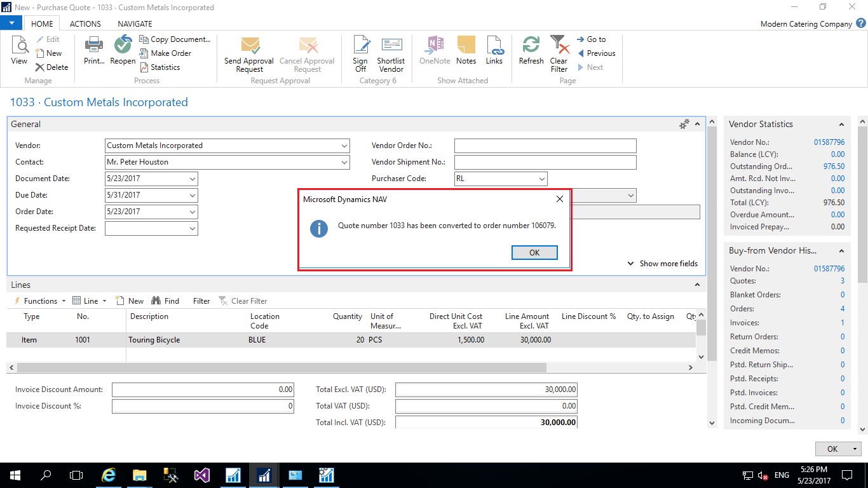Expand Show more fields
The height and width of the screenshot is (488, 868).
point(663,264)
